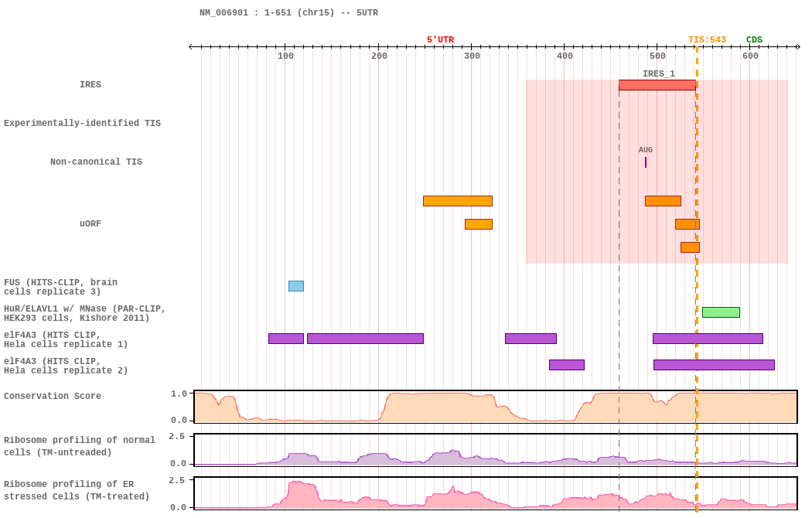Click the red 5'UTR region label
Image resolution: width=812 pixels, height=518 pixels.
tap(440, 40)
